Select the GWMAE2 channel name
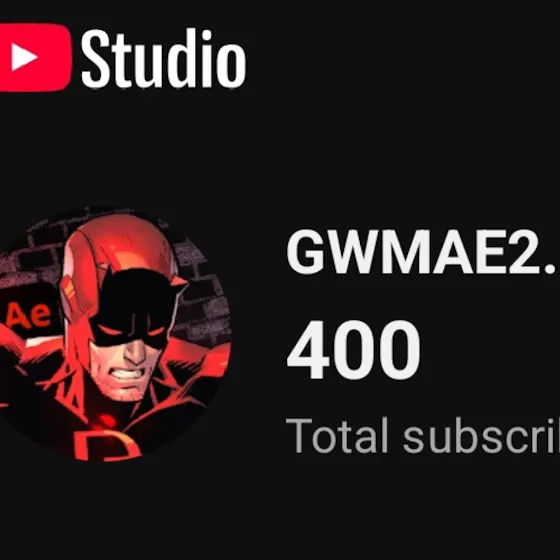 421,252
